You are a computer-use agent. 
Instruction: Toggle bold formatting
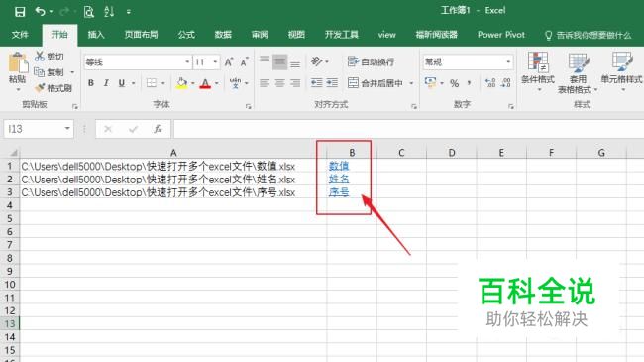coord(91,83)
